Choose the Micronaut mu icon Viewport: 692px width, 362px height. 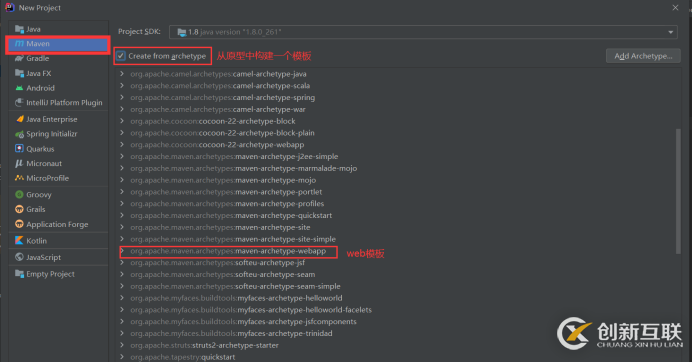[19, 163]
